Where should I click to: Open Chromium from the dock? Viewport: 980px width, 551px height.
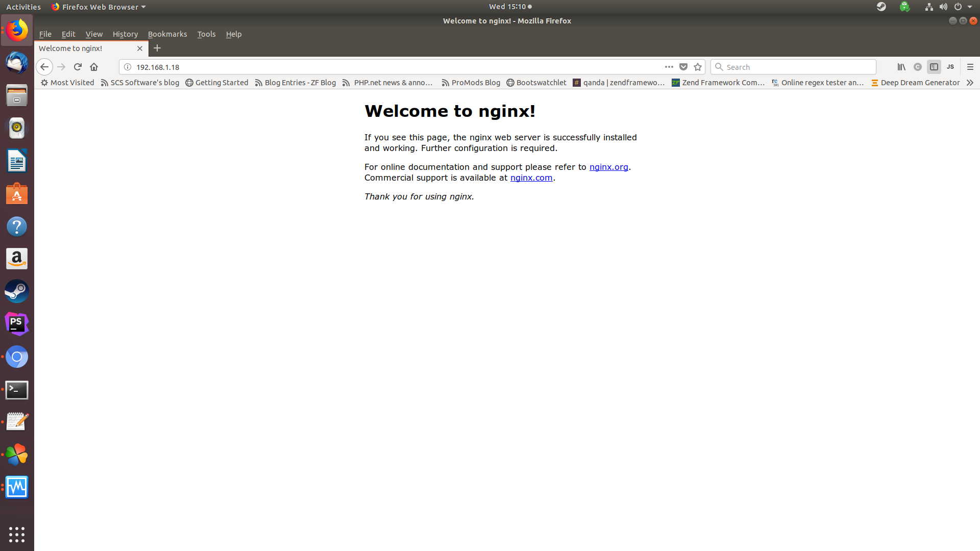(x=17, y=357)
